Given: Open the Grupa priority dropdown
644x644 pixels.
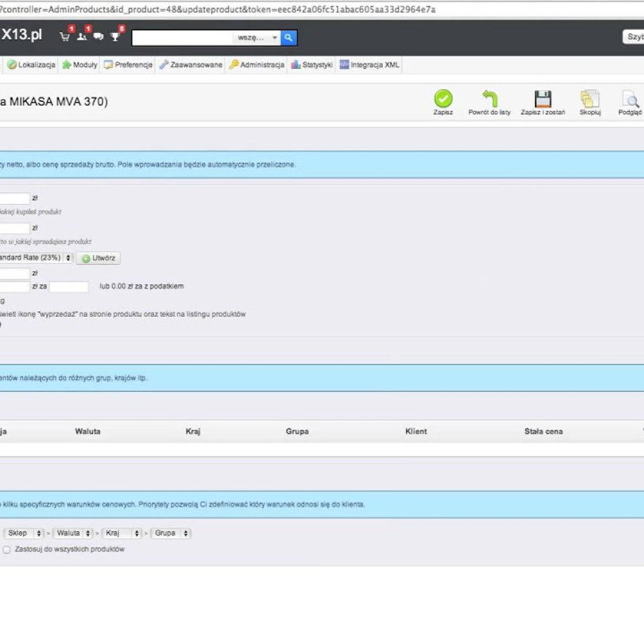Looking at the screenshot, I should click(x=171, y=533).
